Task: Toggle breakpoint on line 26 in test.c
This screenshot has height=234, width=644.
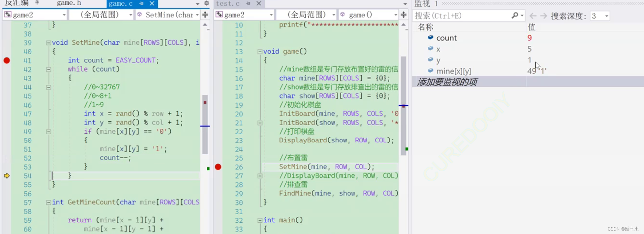Action: 218,167
